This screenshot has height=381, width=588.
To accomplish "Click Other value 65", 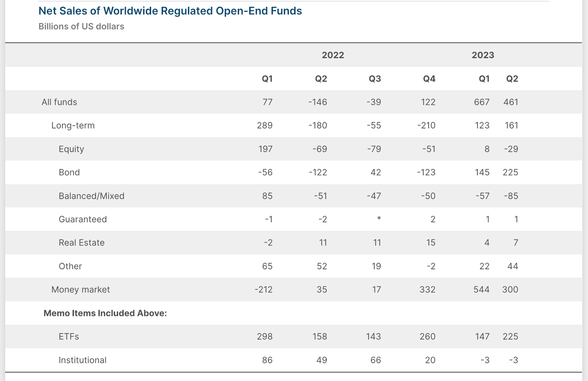I will (267, 266).
